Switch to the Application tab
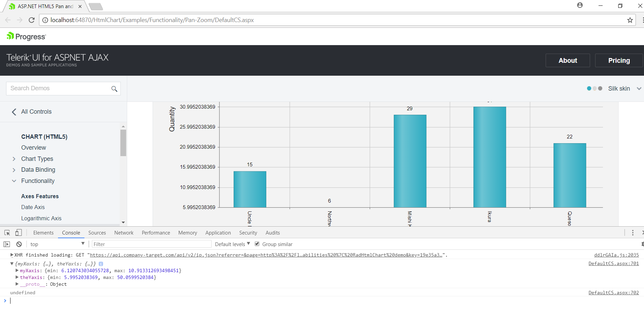644x318 pixels. (218, 233)
